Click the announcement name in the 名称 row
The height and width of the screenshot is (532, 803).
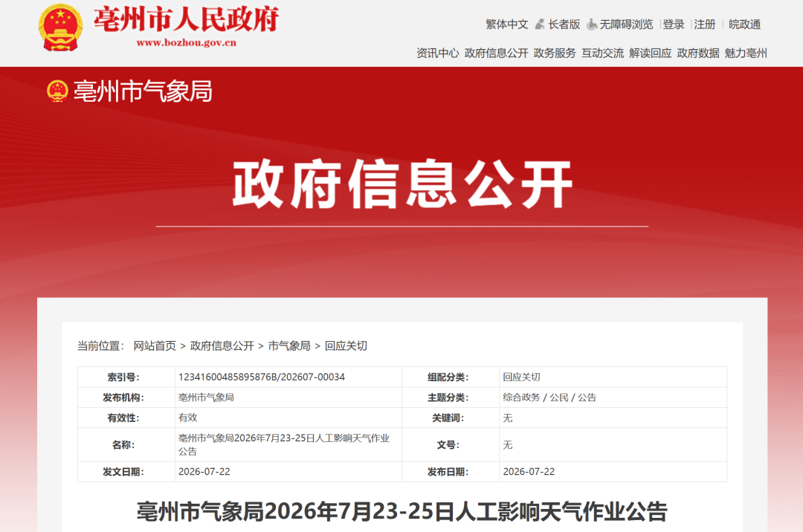(284, 444)
